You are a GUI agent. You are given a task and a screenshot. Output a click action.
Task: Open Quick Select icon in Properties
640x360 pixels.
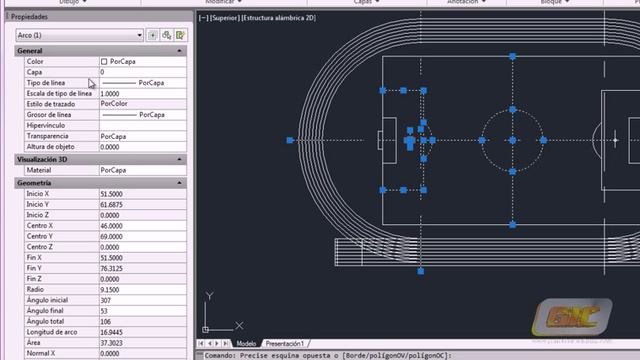[180, 35]
